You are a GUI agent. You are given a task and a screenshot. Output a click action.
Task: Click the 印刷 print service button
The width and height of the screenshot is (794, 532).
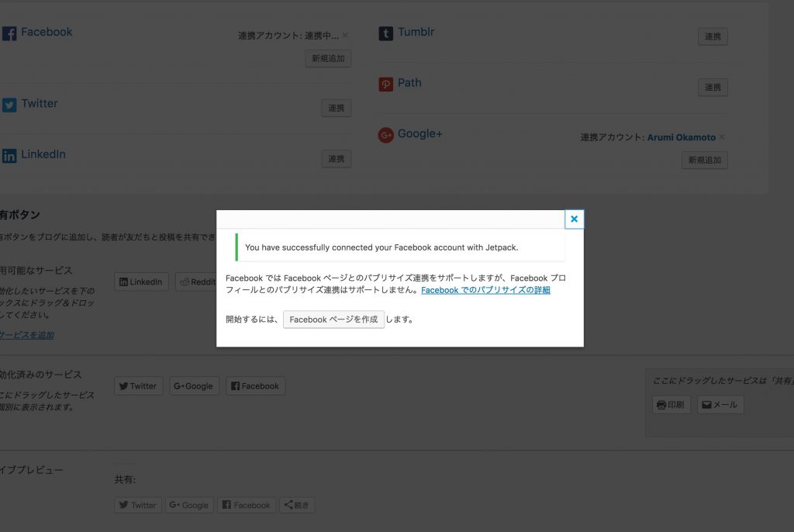point(671,404)
